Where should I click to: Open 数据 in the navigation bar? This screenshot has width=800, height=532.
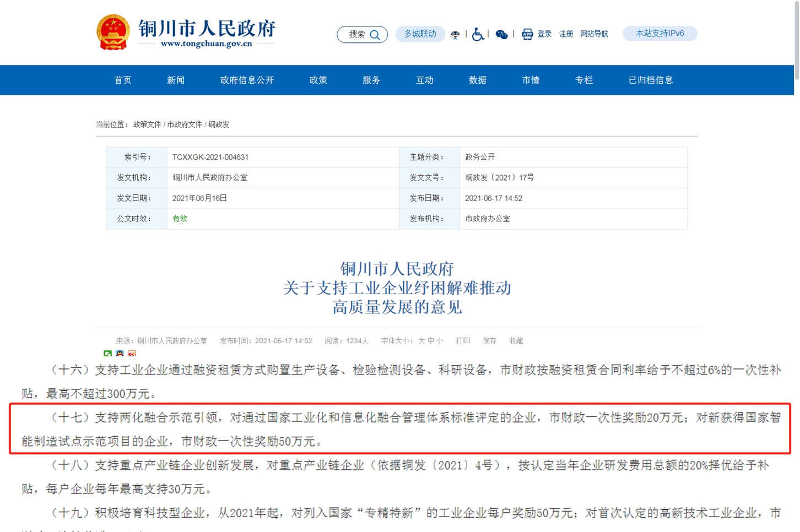(478, 80)
